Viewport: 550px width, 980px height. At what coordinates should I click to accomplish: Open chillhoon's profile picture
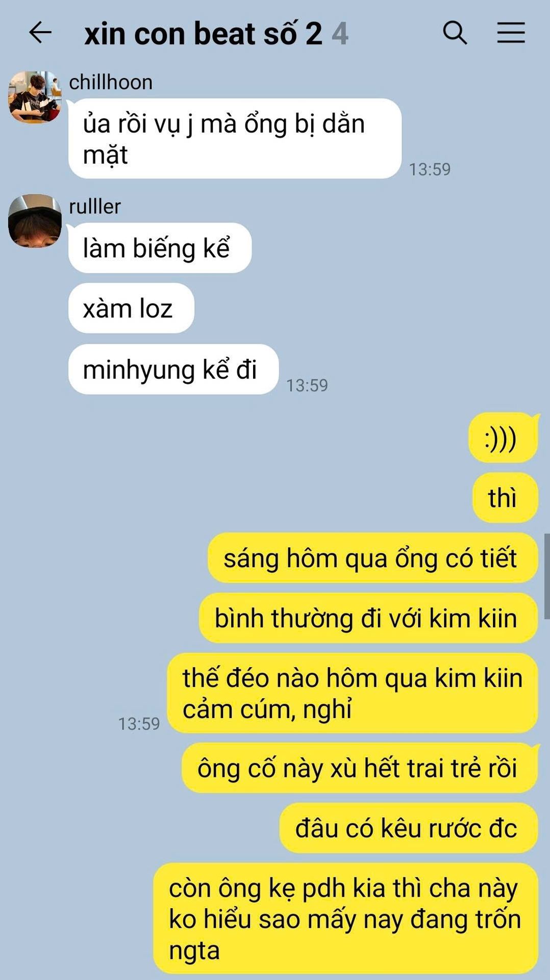pos(35,97)
